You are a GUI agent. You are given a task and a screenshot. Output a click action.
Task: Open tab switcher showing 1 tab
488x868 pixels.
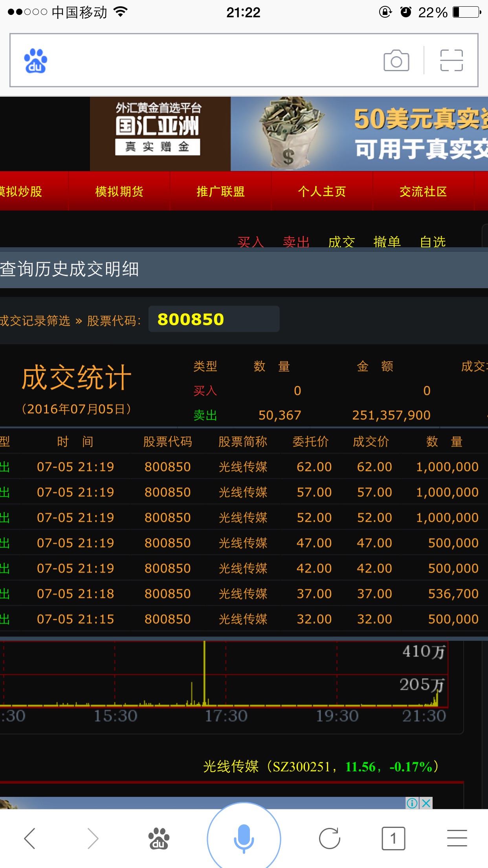pyautogui.click(x=393, y=838)
